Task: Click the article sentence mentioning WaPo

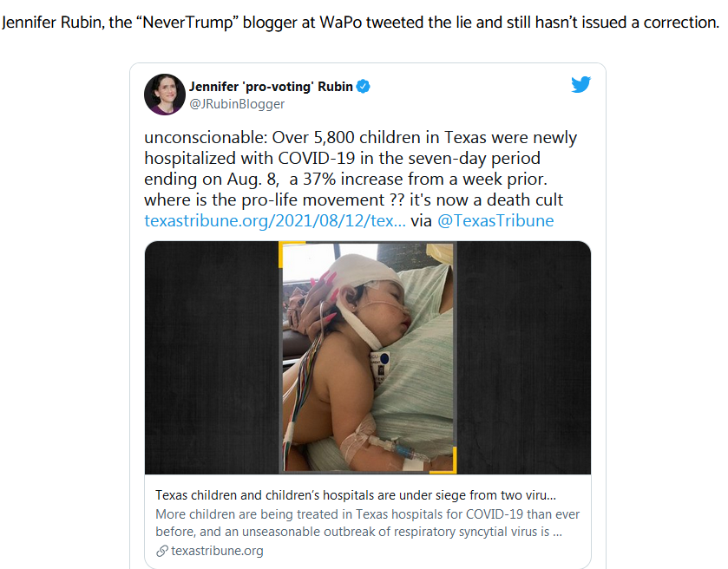Action: 360,23
